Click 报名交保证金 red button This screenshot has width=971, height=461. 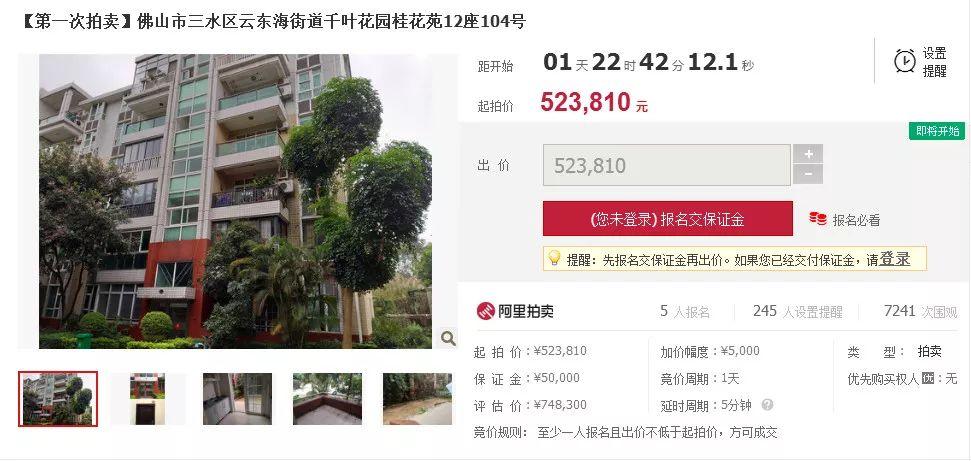(x=668, y=219)
